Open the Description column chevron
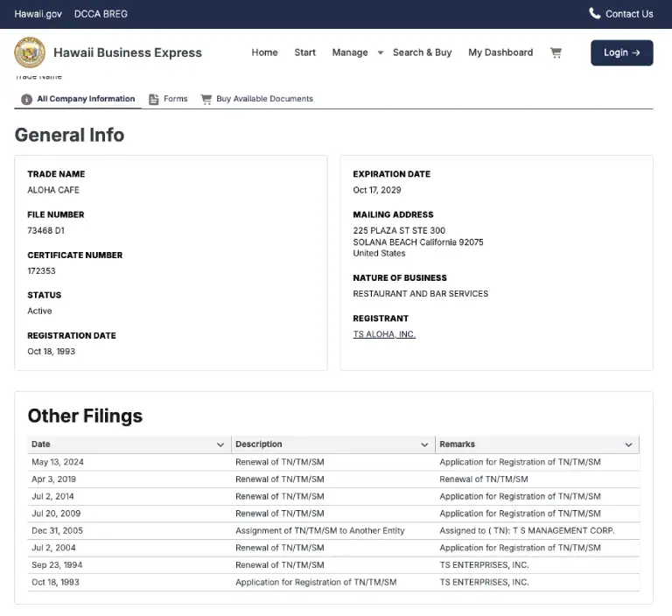The image size is (672, 616). [424, 444]
